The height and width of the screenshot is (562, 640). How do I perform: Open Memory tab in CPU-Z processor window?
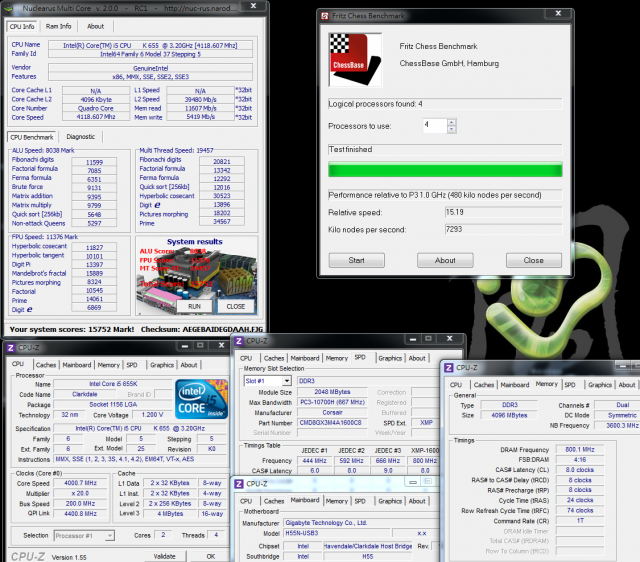coord(109,365)
